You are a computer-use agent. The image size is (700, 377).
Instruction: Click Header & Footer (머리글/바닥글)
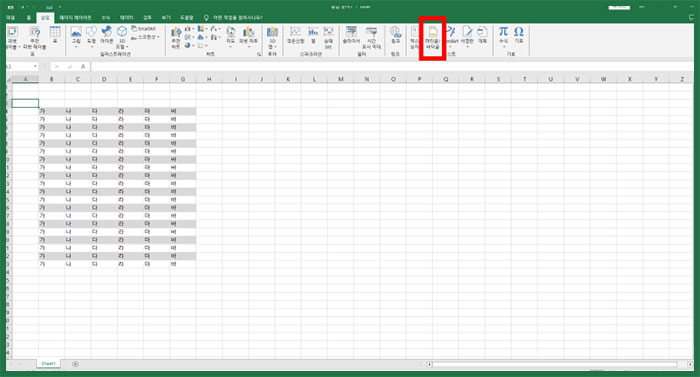(x=432, y=38)
